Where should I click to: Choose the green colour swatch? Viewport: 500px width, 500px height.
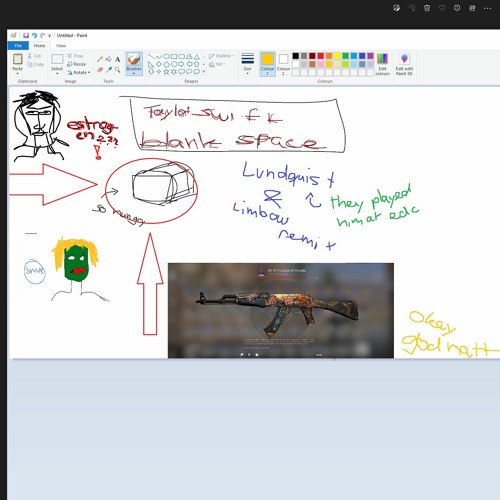(x=345, y=56)
